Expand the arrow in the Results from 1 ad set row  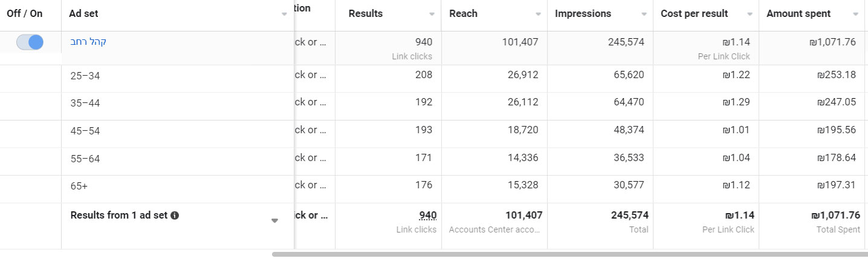click(274, 221)
